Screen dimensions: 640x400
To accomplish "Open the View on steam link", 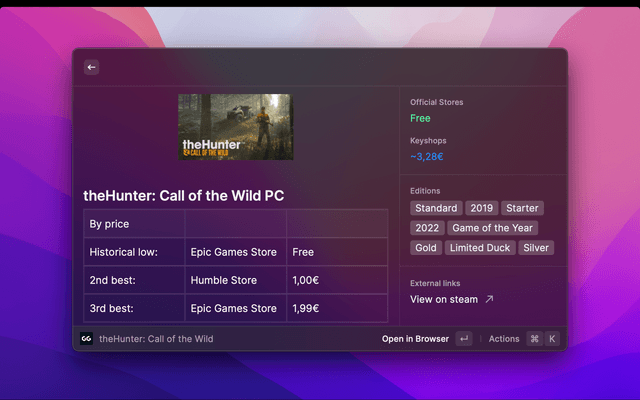I will 444,299.
